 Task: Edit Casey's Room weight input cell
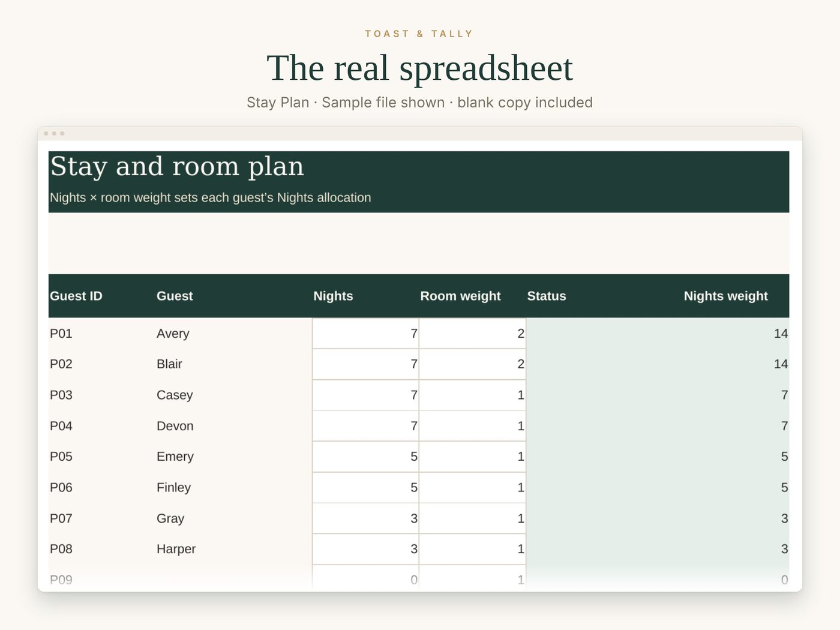(472, 395)
